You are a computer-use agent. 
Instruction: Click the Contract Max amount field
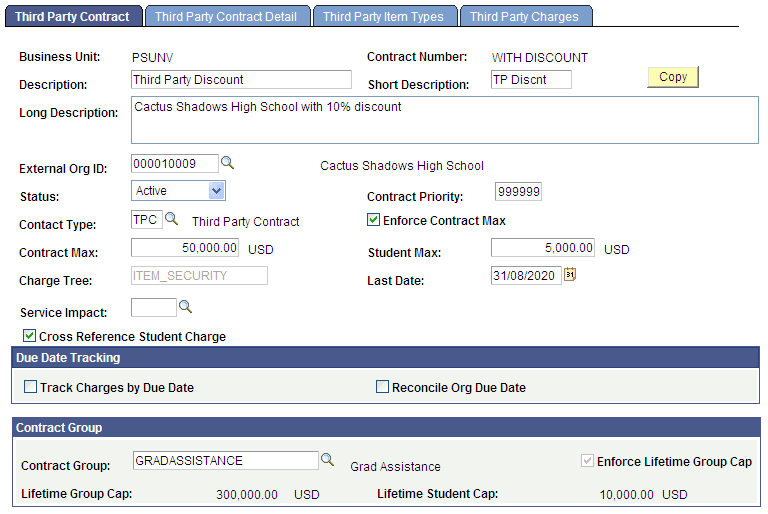click(x=185, y=248)
